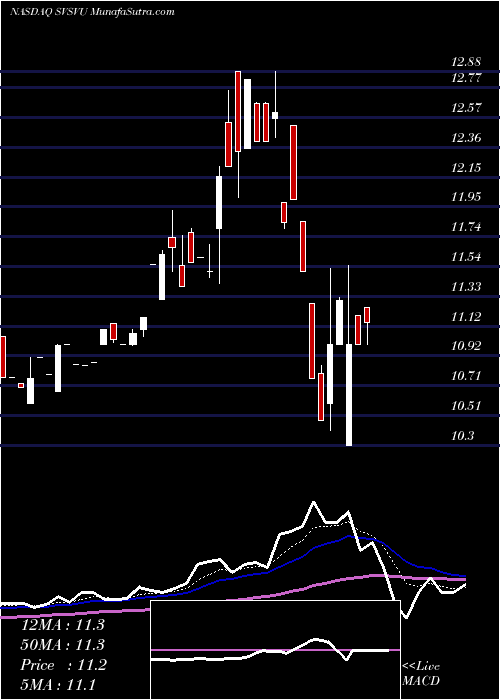Click the 11.54 price level label

click(467, 257)
